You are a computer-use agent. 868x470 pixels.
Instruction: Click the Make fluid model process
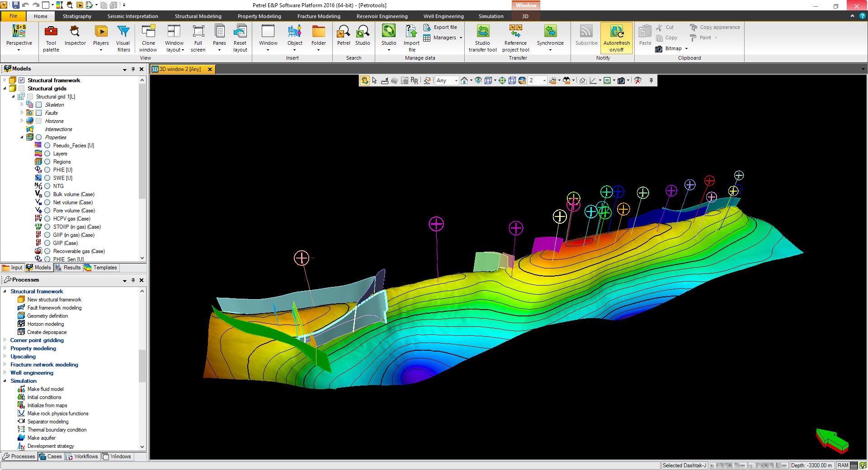(x=45, y=389)
